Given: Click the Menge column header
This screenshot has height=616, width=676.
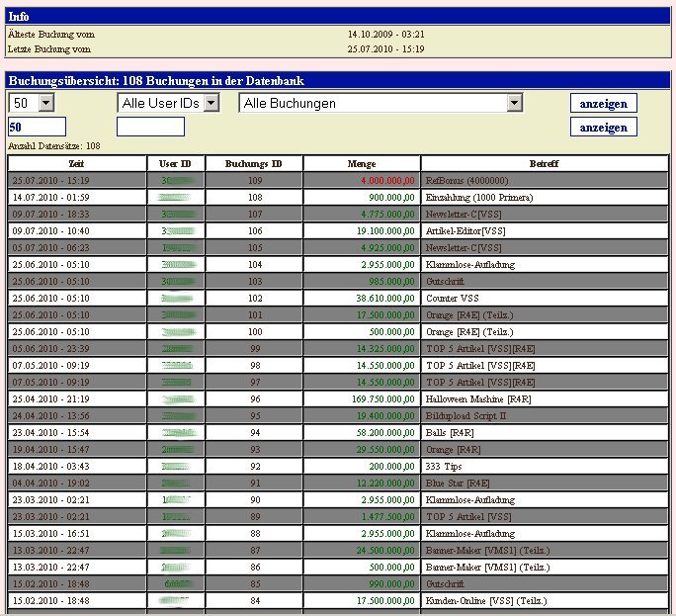Looking at the screenshot, I should [362, 163].
